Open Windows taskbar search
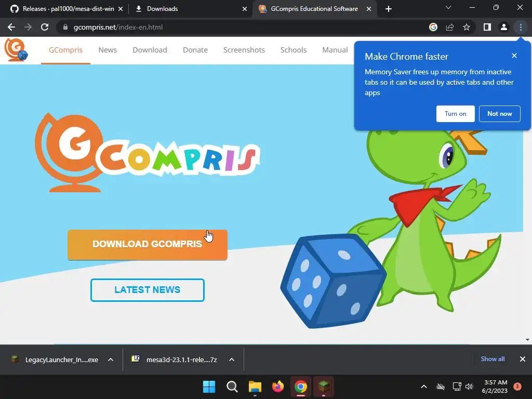The width and height of the screenshot is (532, 399). 232,387
